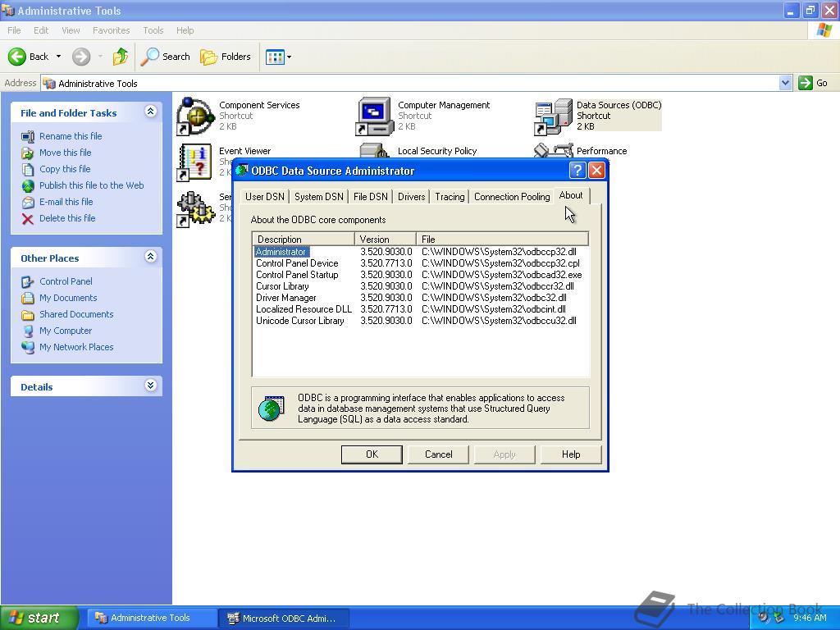The width and height of the screenshot is (840, 630).
Task: Click Publish this file to the Web icon
Action: click(28, 186)
